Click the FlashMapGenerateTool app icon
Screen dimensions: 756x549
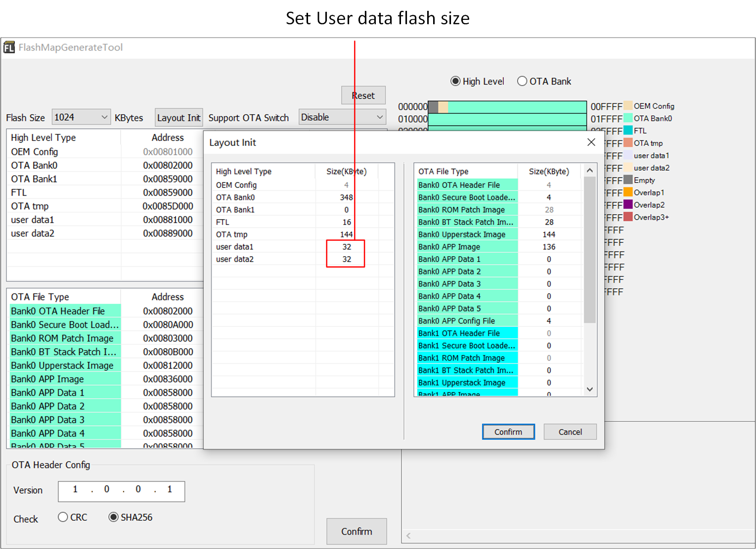(9, 47)
